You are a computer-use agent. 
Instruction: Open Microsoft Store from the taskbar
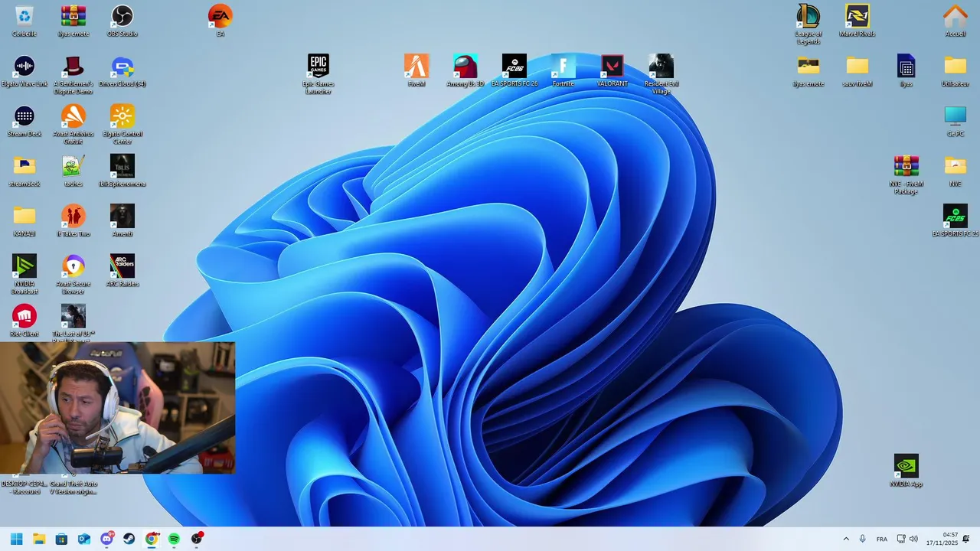pyautogui.click(x=61, y=539)
